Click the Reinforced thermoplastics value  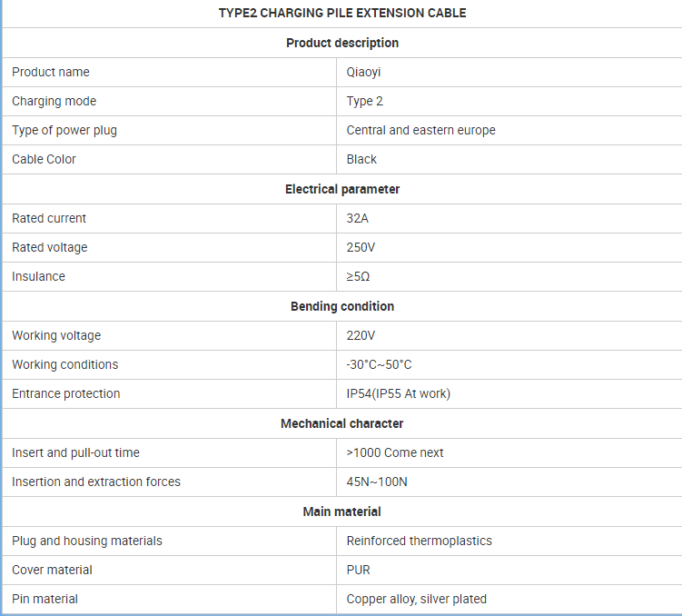[419, 541]
